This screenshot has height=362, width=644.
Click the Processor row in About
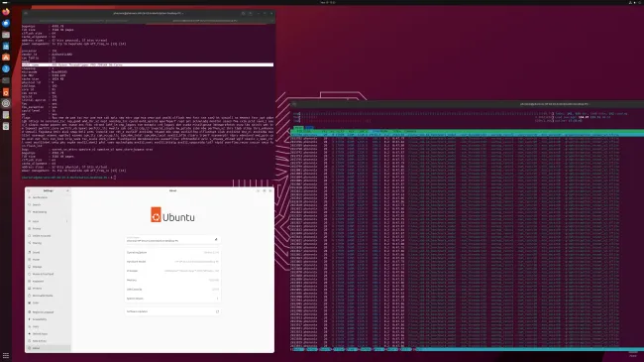[x=172, y=271]
